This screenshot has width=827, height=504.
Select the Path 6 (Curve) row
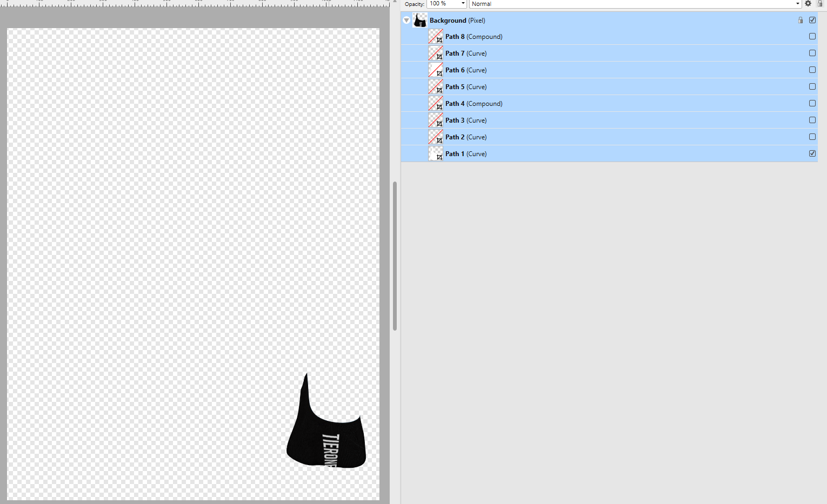(609, 70)
